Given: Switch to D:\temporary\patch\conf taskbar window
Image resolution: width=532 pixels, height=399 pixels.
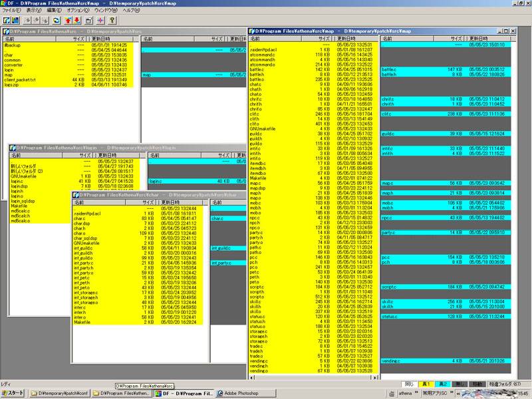Looking at the screenshot, I should [x=60, y=393].
